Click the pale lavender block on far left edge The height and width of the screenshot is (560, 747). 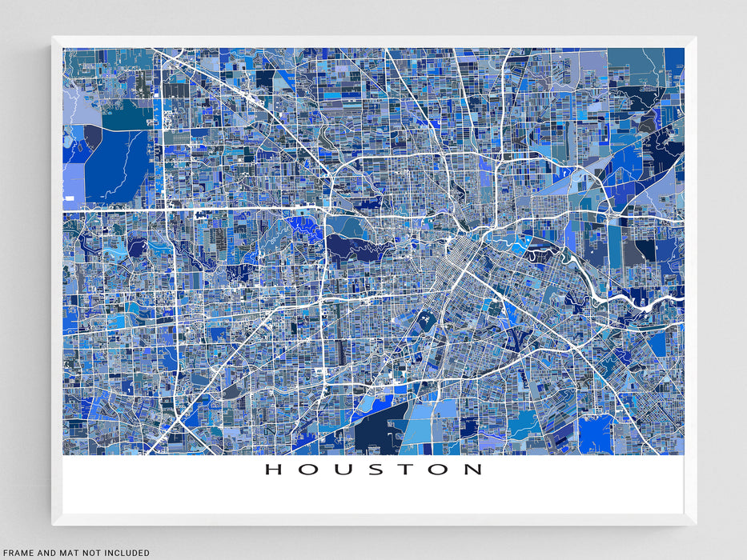click(x=73, y=182)
